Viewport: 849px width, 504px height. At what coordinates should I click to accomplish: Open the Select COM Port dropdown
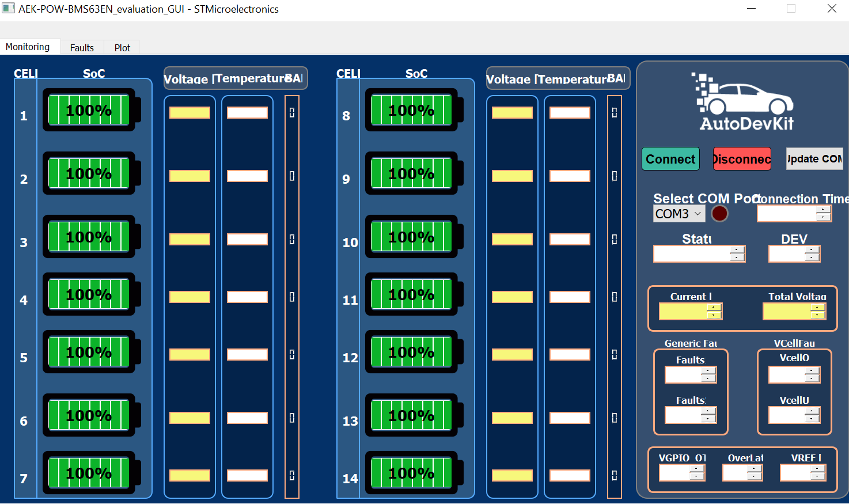coord(679,213)
